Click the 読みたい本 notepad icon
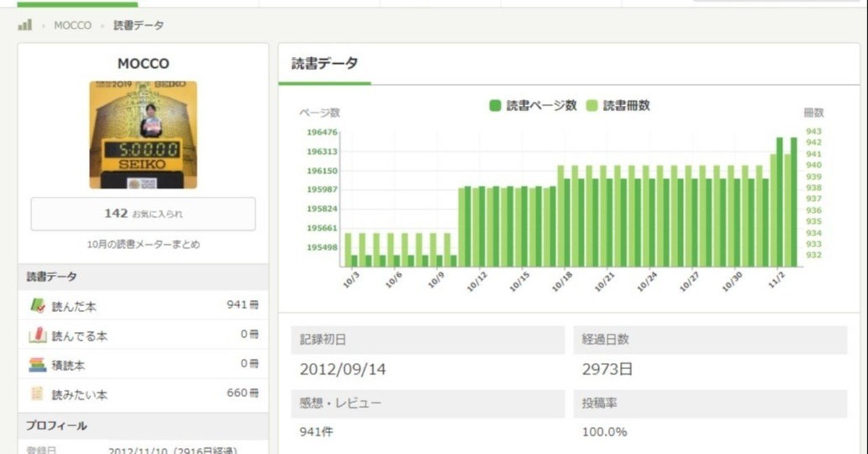 pyautogui.click(x=37, y=394)
